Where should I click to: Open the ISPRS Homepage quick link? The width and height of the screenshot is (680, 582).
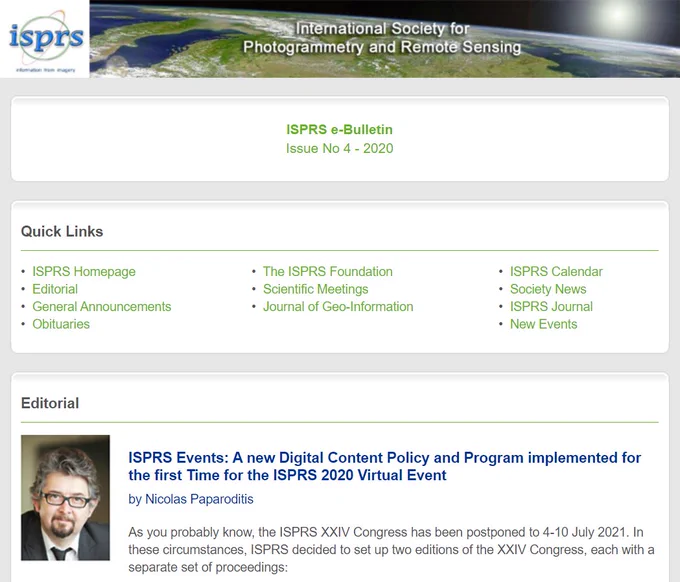click(84, 271)
